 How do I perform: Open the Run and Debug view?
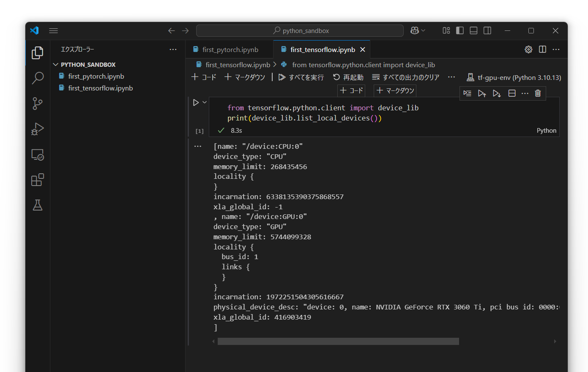[x=38, y=129]
